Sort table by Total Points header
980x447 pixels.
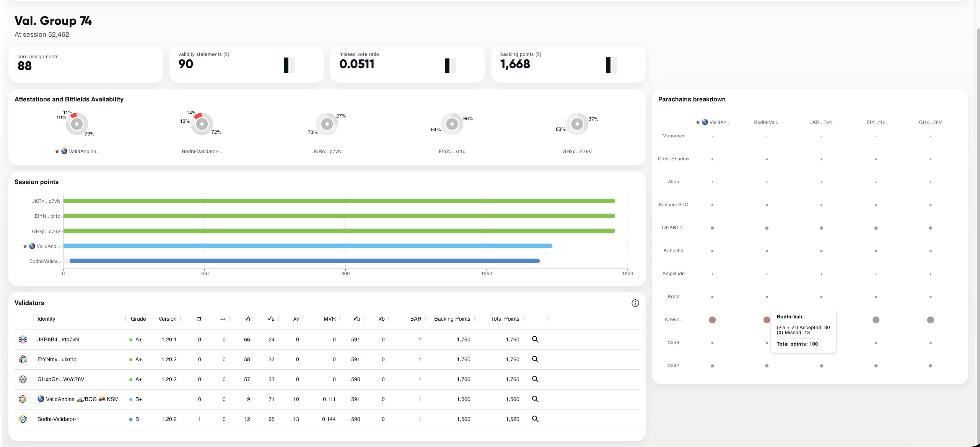pos(505,319)
